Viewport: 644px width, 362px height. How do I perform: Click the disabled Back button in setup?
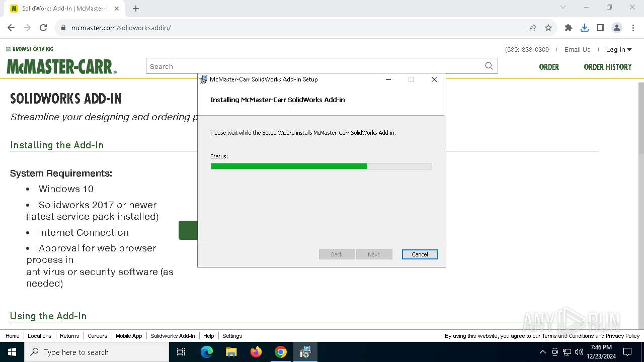pyautogui.click(x=337, y=254)
